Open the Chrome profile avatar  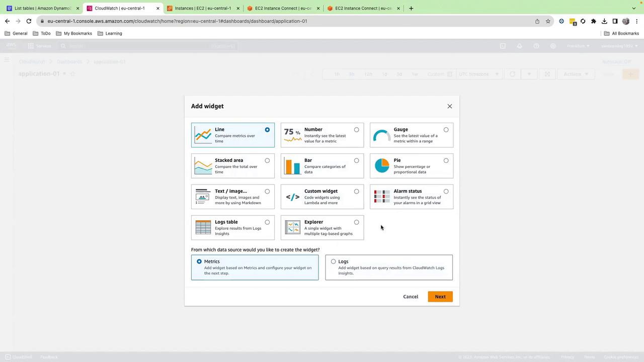[626, 21]
